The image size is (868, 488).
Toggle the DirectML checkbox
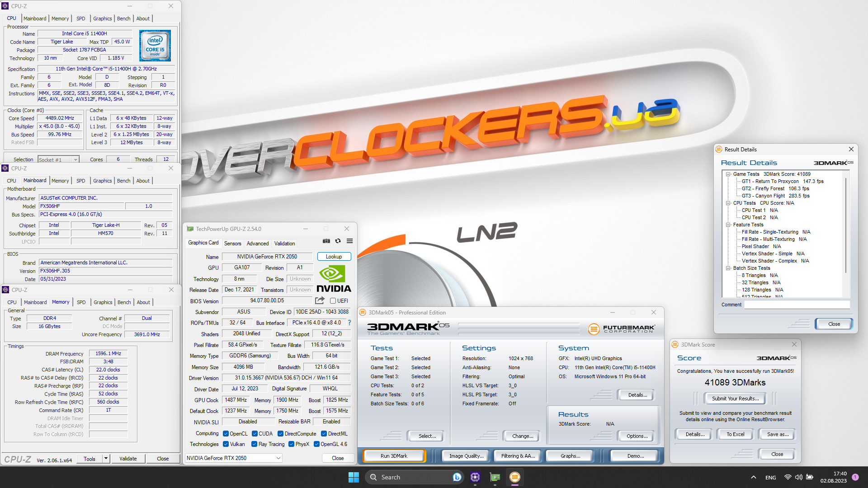pos(324,434)
